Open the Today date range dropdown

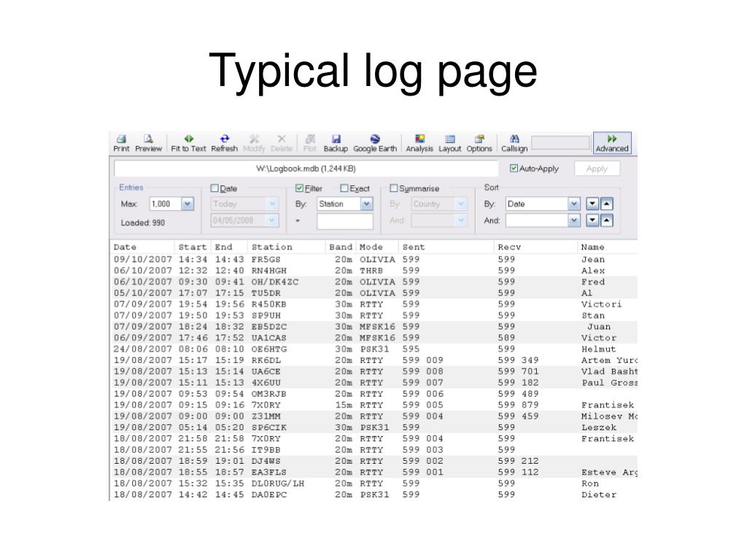click(271, 204)
